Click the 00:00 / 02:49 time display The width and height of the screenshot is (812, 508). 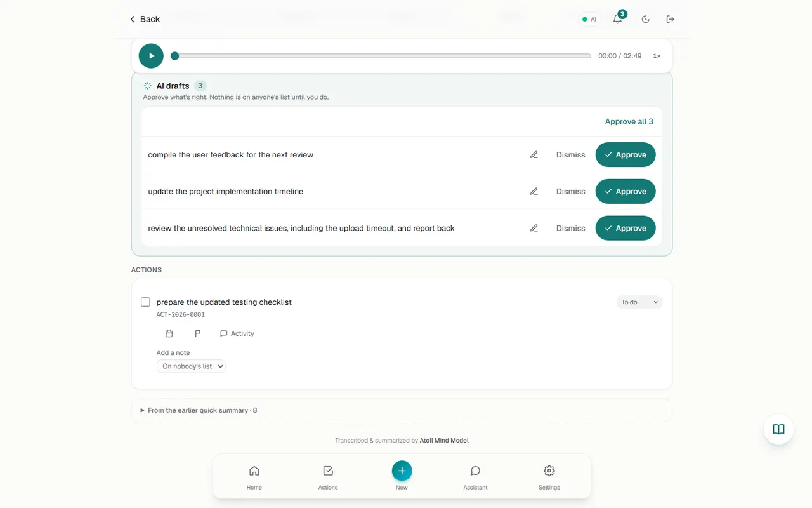point(620,56)
